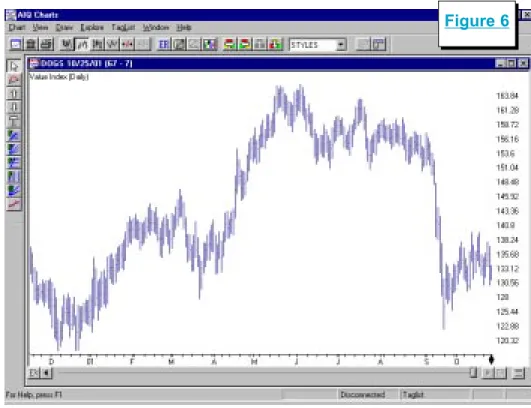Open the Chart menu
This screenshot has width=531, height=408.
point(17,27)
